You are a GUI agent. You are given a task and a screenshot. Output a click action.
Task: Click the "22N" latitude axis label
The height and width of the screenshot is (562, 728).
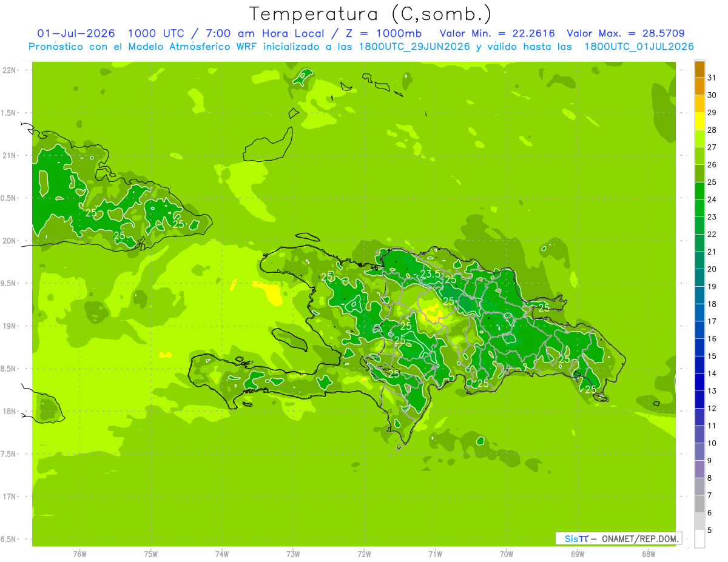(x=9, y=70)
